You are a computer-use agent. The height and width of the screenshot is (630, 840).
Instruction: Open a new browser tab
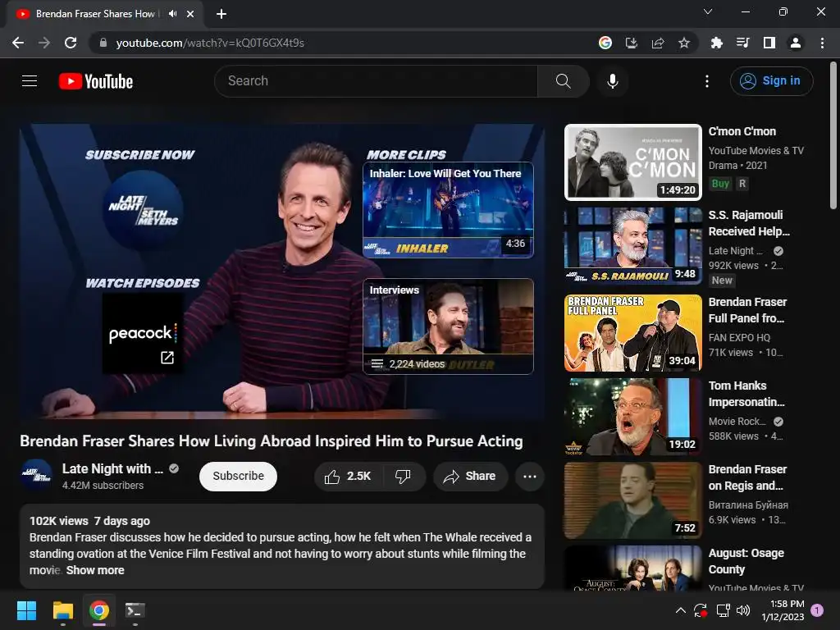221,14
